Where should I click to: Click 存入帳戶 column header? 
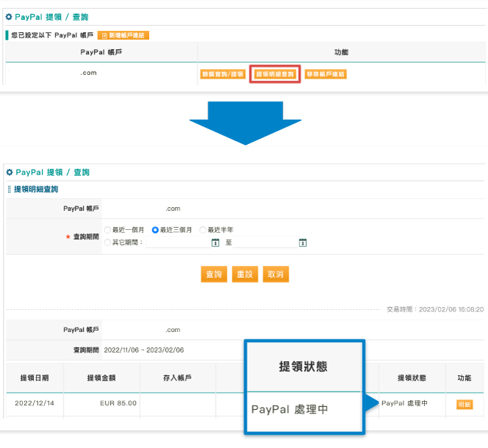point(178,378)
